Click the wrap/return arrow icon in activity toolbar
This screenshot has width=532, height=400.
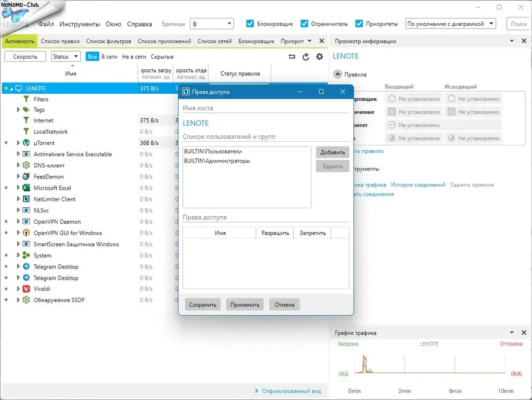(x=292, y=56)
